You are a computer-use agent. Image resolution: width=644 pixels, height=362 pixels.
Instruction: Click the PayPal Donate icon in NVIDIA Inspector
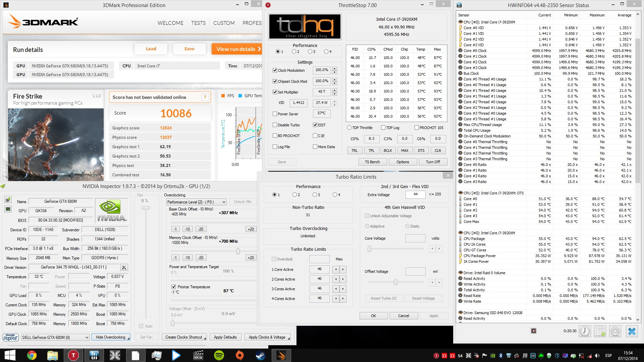(10, 337)
